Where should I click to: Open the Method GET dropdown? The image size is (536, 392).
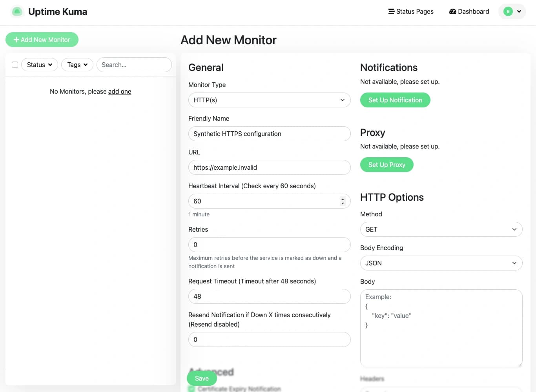point(441,229)
